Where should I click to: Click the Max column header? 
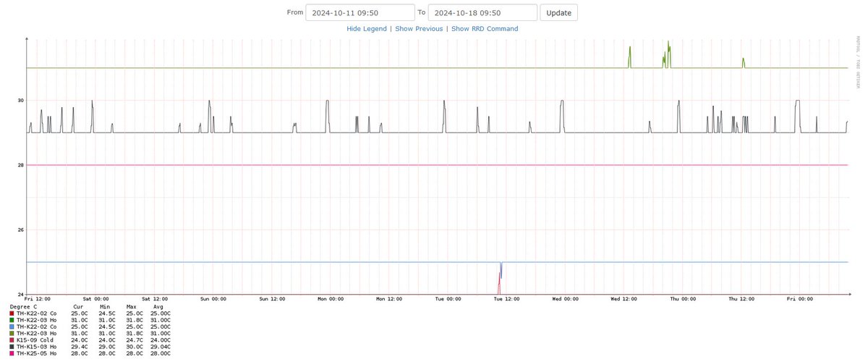pyautogui.click(x=131, y=307)
